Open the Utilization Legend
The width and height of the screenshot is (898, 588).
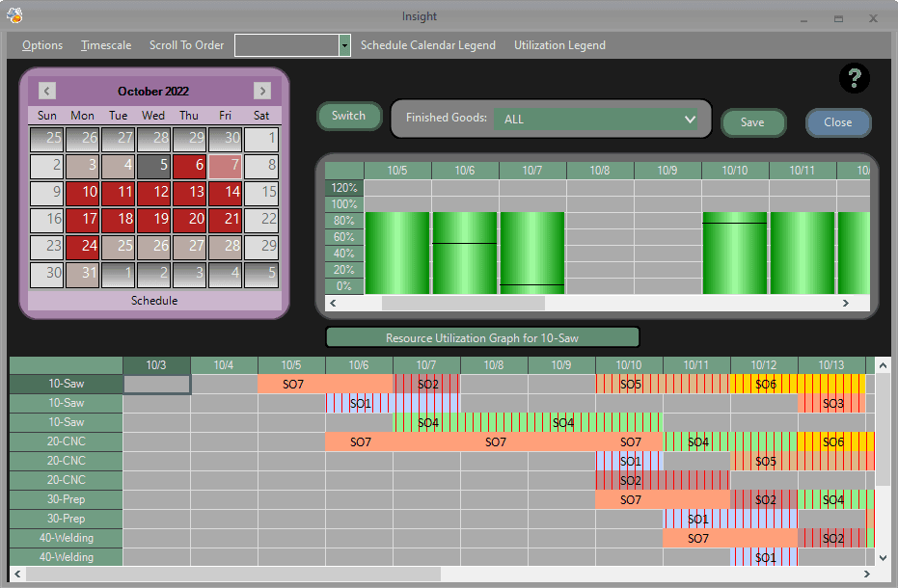559,44
